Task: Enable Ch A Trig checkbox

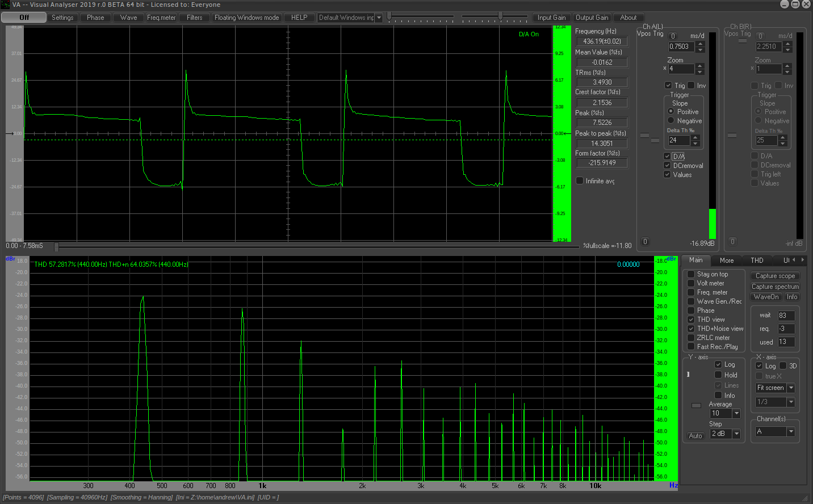Action: (x=668, y=85)
